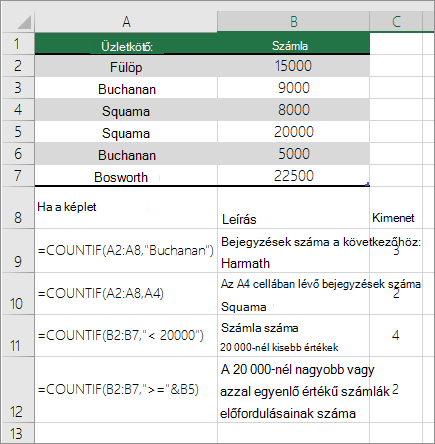Select row 6 header

point(18,154)
